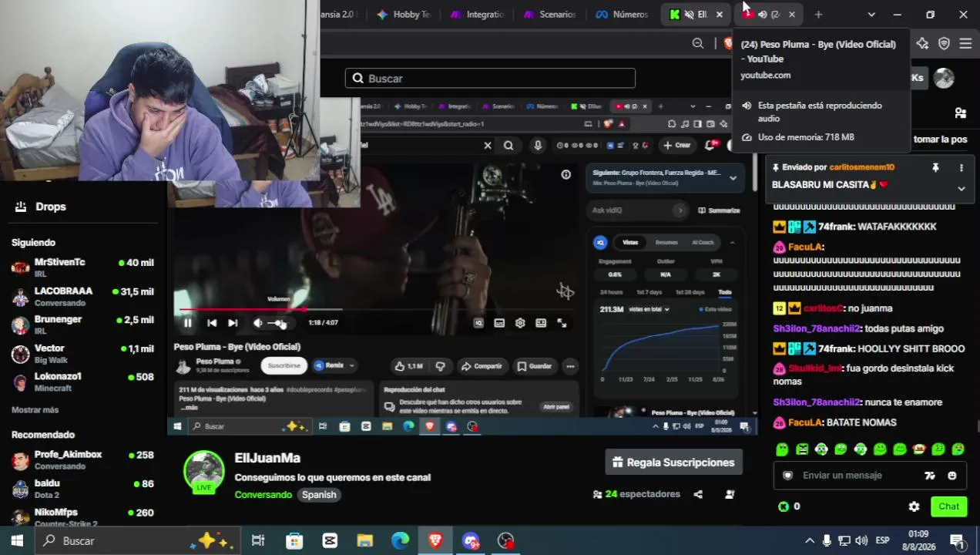Collapse the pinned message chevron

(961, 188)
